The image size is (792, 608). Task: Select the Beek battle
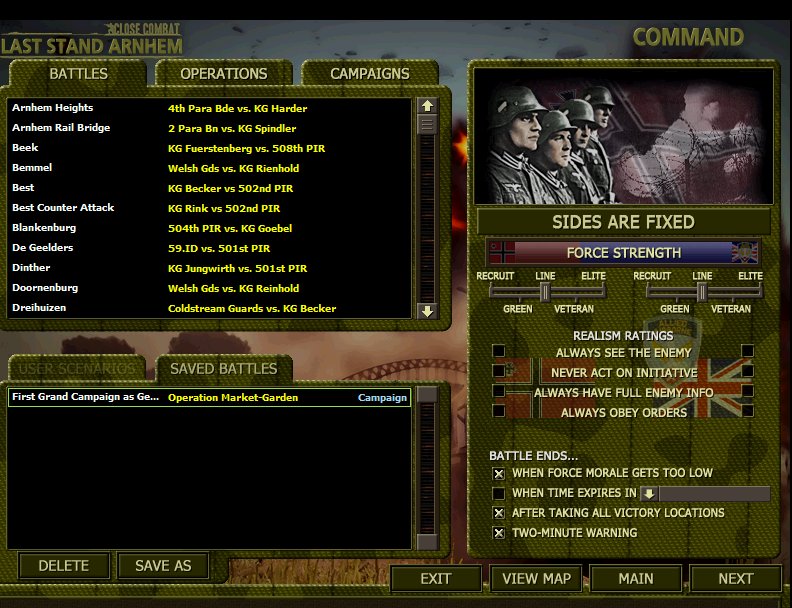(209, 148)
